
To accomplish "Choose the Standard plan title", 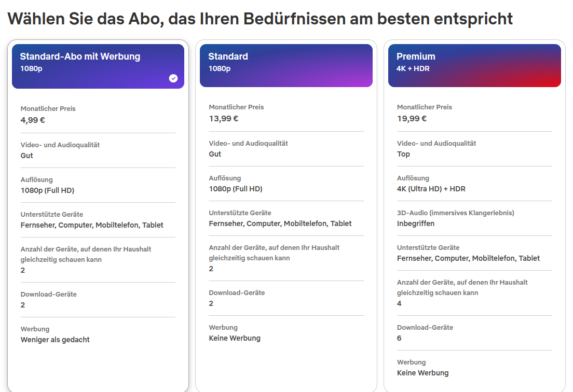I will point(228,57).
